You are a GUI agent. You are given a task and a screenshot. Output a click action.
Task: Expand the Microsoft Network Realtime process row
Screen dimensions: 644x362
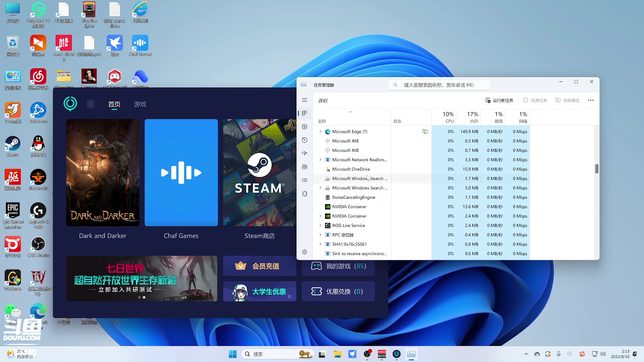tap(320, 160)
